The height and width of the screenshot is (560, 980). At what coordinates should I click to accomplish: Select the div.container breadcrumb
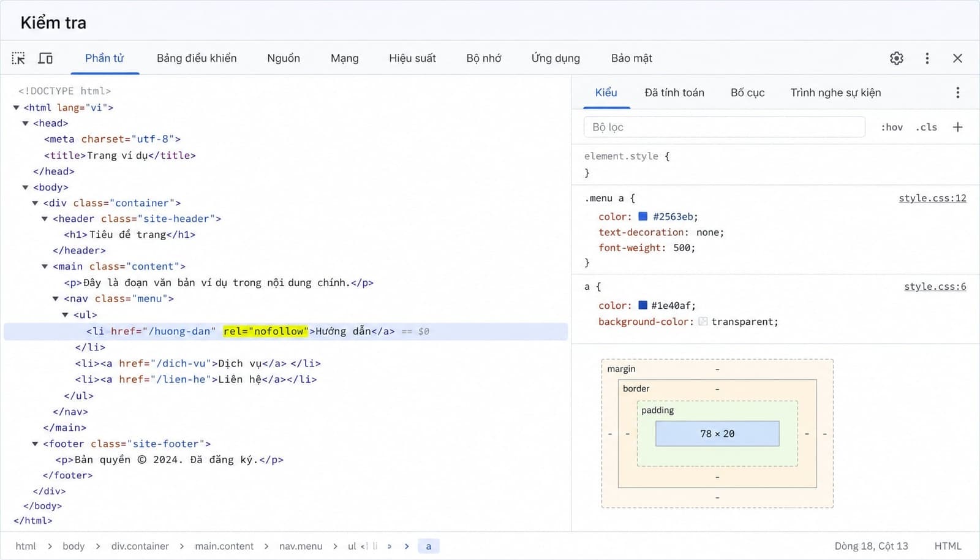140,546
